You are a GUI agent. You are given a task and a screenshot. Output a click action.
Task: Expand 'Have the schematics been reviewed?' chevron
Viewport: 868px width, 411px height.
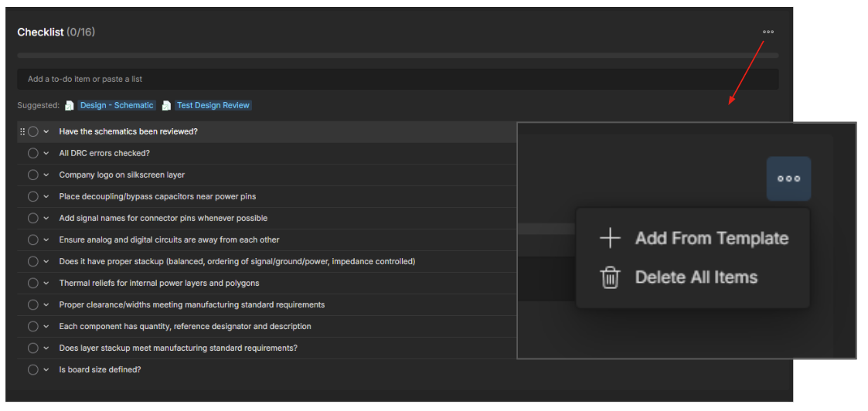[x=46, y=131]
